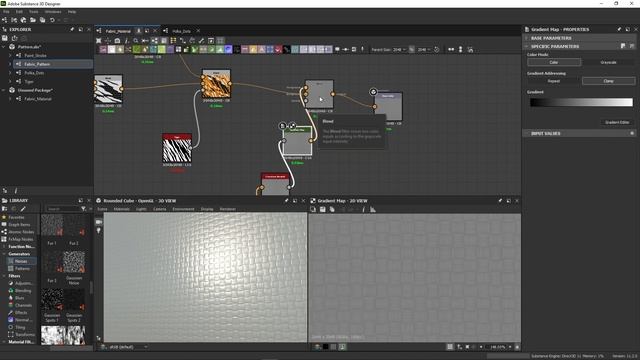Click the Library search field

click(x=62, y=209)
